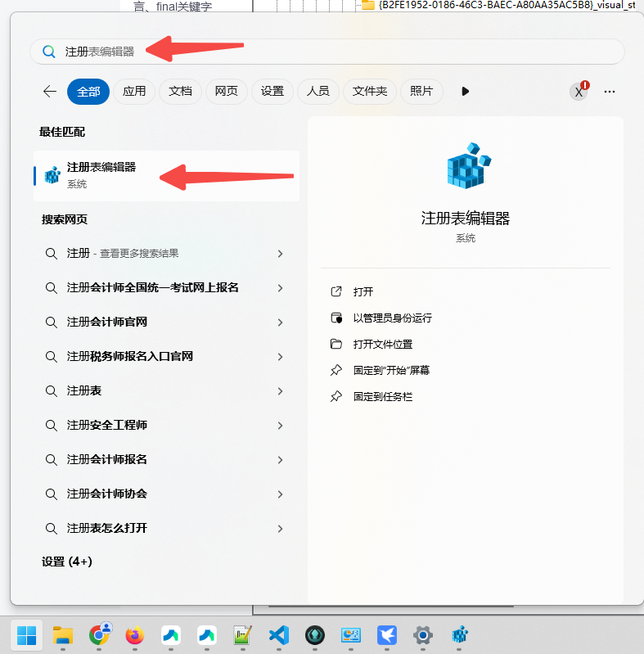644x654 pixels.
Task: Switch to the 文件夹 filter tab
Action: [370, 92]
